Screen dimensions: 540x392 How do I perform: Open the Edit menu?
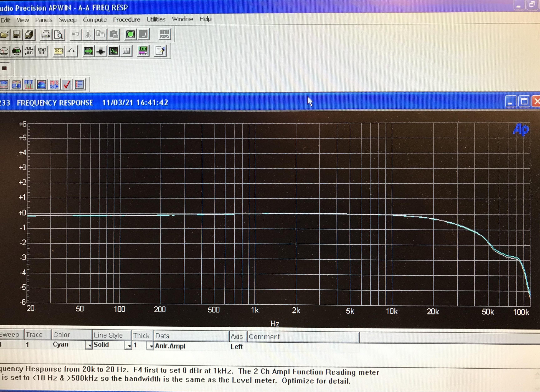click(x=5, y=20)
